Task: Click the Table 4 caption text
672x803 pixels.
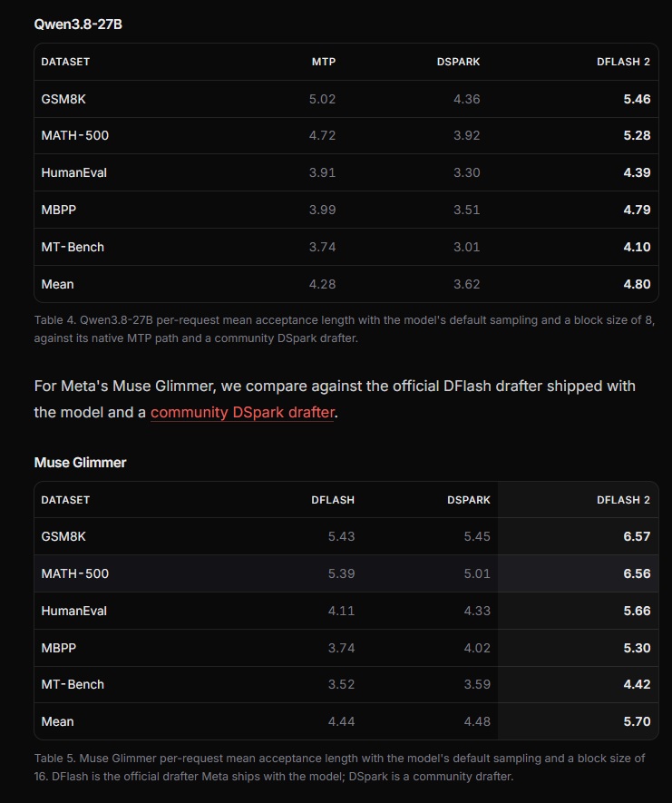Action: tap(345, 328)
